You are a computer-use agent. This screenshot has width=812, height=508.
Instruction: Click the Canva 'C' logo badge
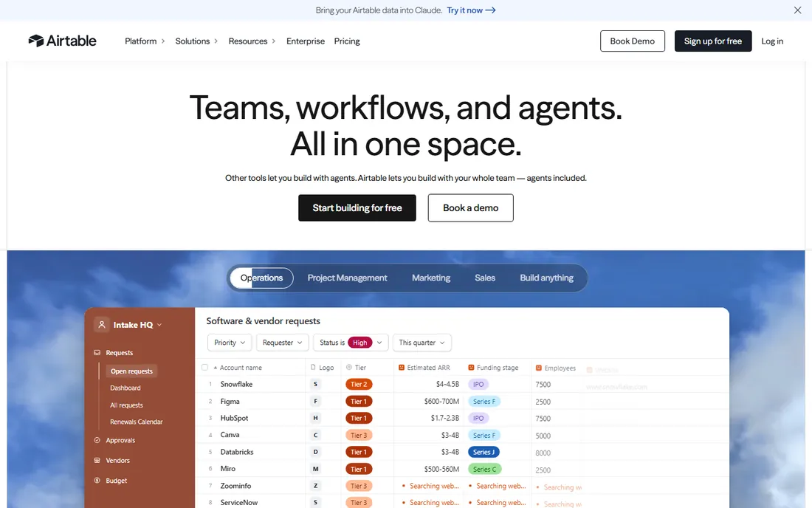(x=315, y=435)
